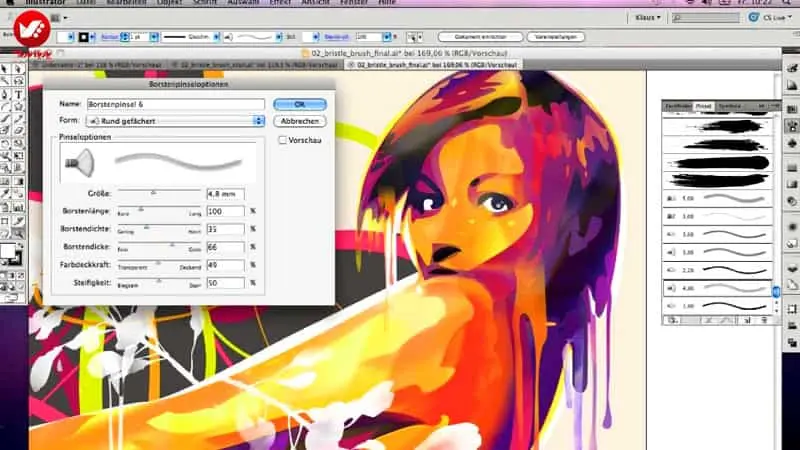Click 'Dokument einrichten' button
The image size is (800, 450).
[x=480, y=37]
